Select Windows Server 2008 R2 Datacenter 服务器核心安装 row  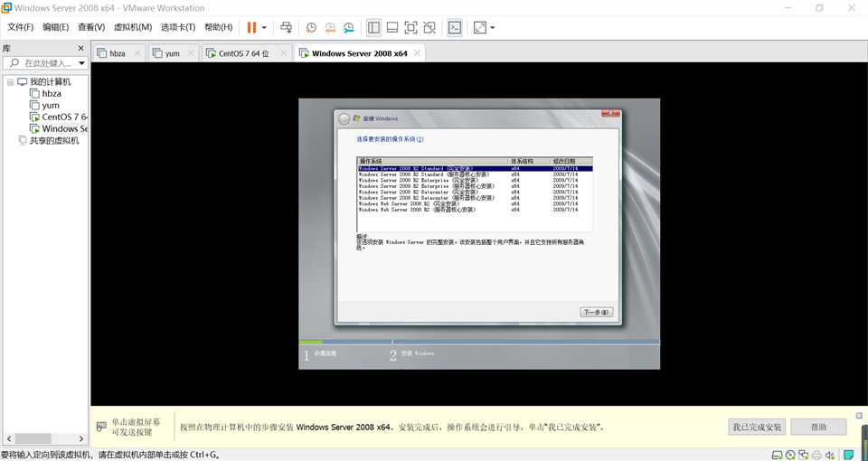(475, 198)
